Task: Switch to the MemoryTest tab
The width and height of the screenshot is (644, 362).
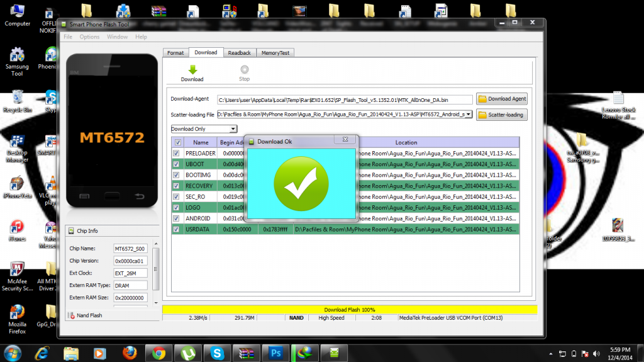Action: [275, 53]
